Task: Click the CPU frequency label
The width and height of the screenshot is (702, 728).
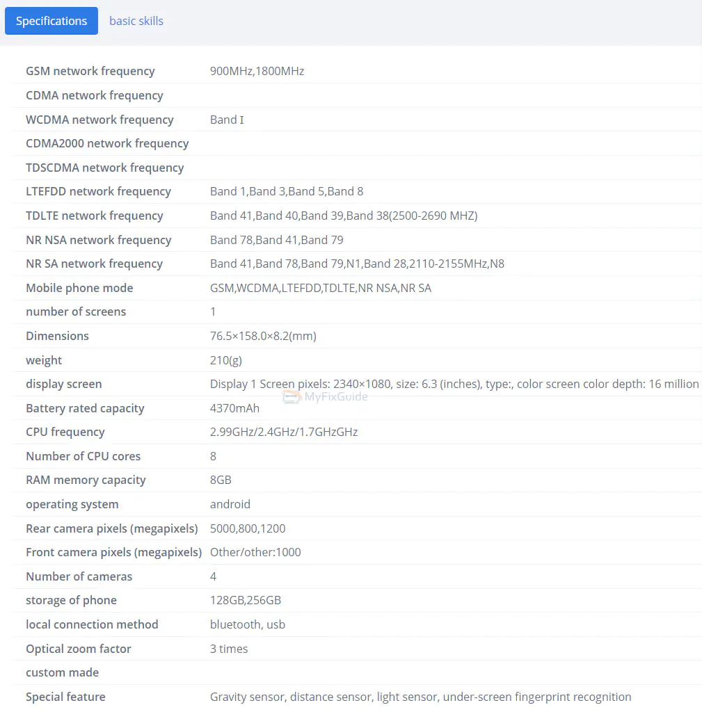Action: click(x=65, y=432)
